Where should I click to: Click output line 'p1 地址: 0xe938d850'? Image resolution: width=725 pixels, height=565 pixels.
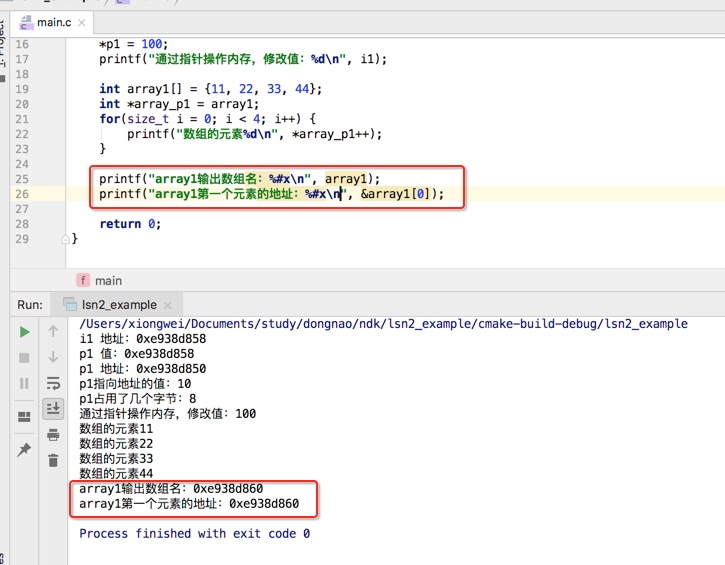pyautogui.click(x=143, y=369)
